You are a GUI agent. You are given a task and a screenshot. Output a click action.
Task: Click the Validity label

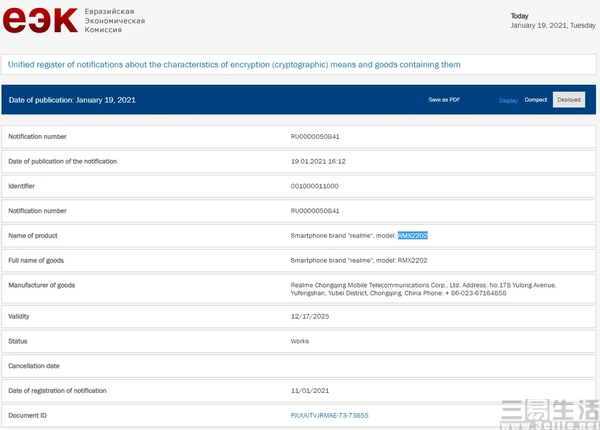click(x=19, y=316)
